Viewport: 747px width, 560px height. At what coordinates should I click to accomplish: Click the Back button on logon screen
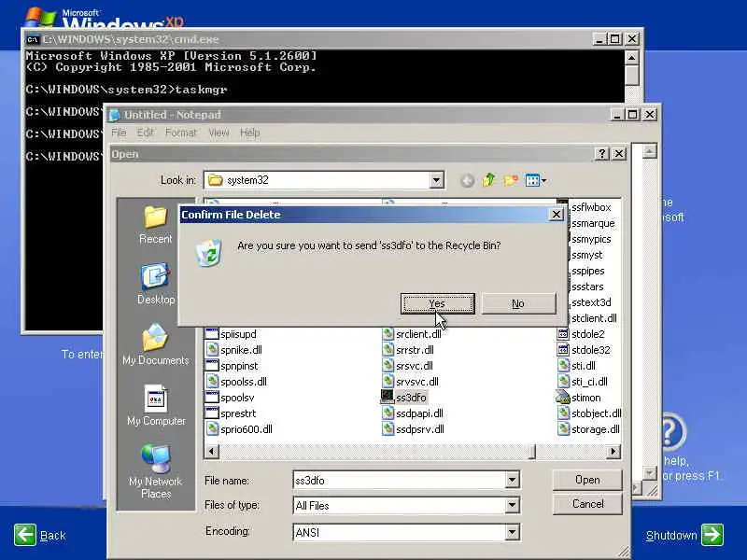pyautogui.click(x=40, y=535)
